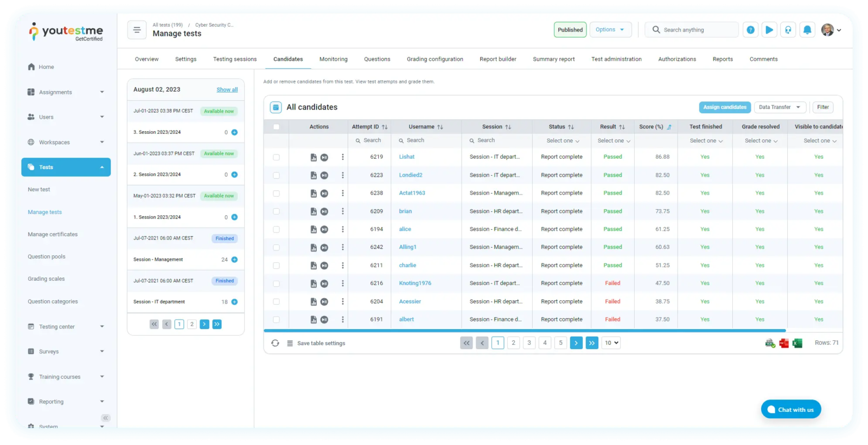
Task: Click the notification bell icon
Action: click(807, 30)
